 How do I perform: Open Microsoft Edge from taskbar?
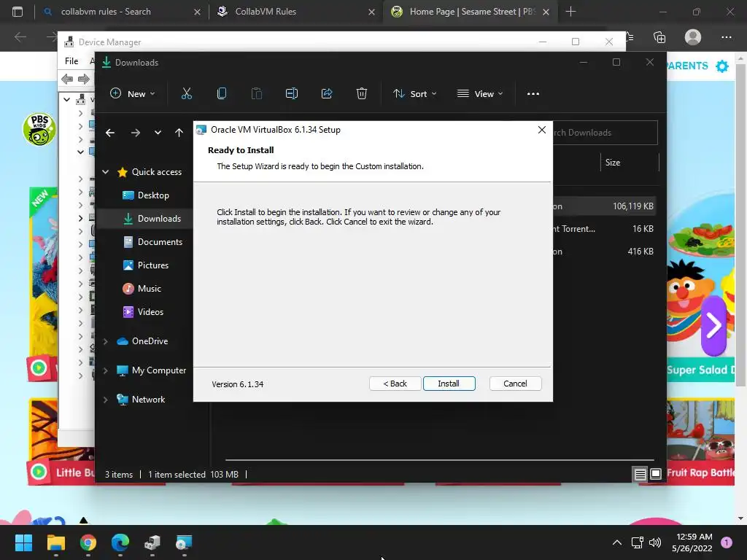click(120, 542)
